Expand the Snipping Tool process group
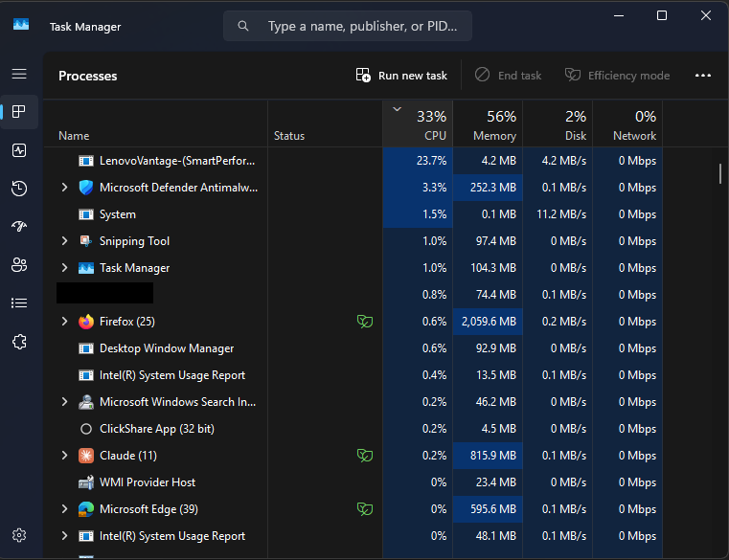The height and width of the screenshot is (560, 729). pos(64,240)
